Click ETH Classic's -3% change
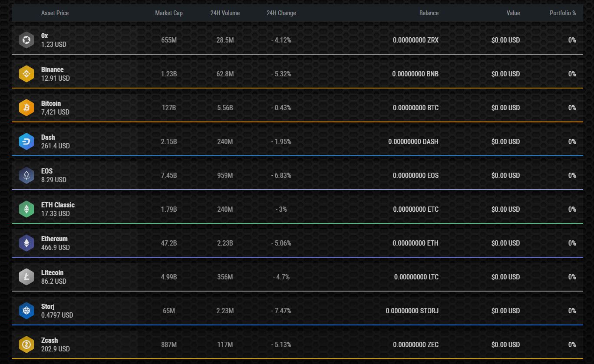This screenshot has width=594, height=364. tap(281, 209)
